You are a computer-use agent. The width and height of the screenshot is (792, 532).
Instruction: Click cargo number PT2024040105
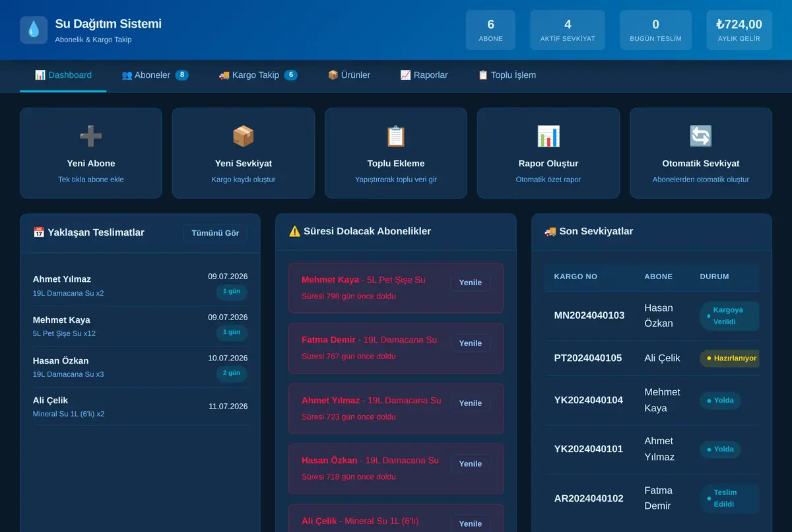pyautogui.click(x=588, y=358)
